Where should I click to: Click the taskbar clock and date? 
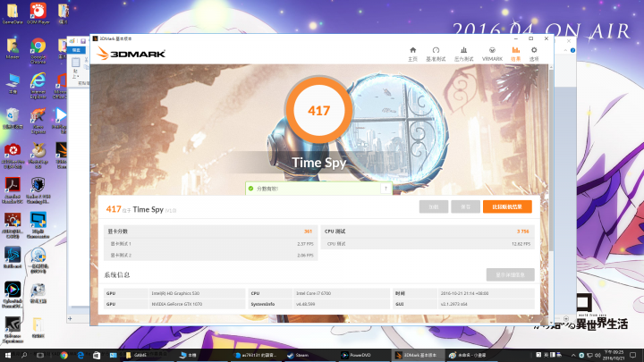615,355
